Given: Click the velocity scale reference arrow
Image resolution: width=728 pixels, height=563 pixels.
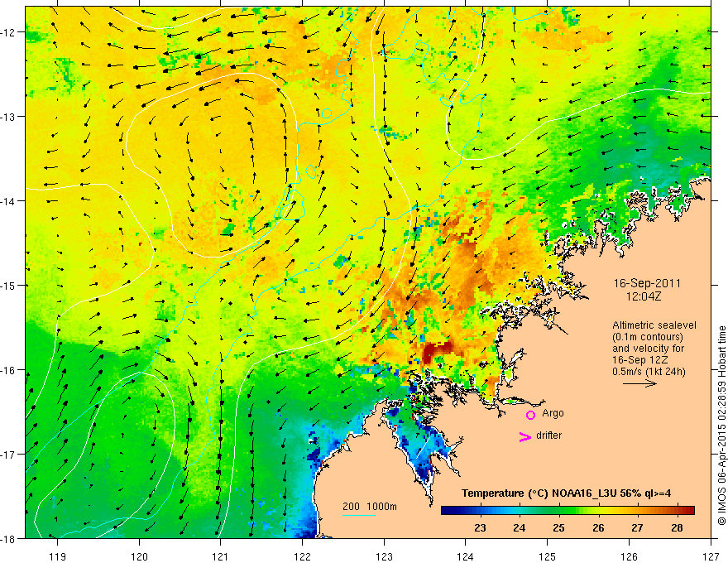Looking at the screenshot, I should [x=639, y=383].
